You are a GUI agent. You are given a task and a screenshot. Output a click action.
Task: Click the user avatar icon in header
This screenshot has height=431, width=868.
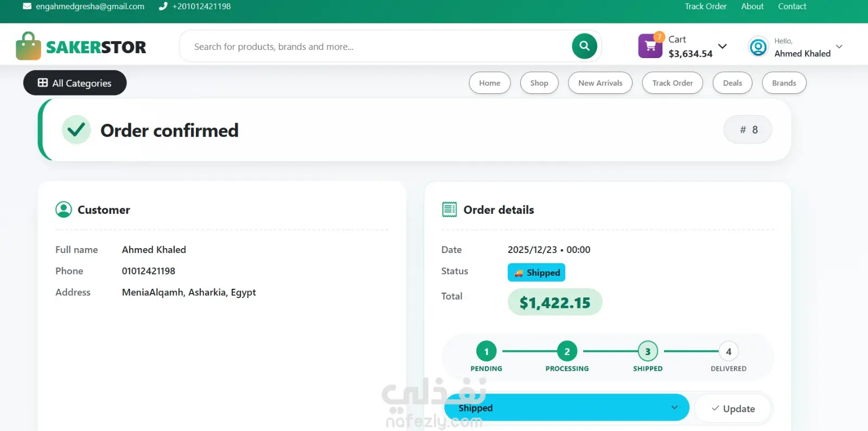coord(758,47)
